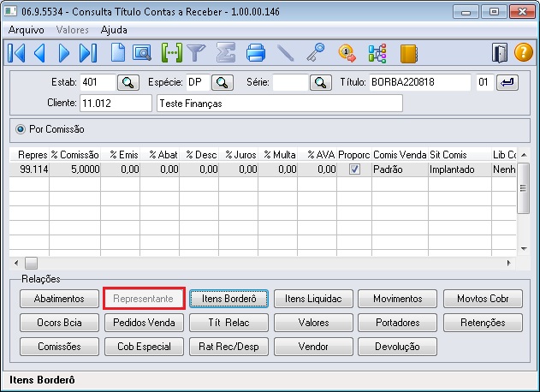Click the Sit Comis cell Implantado

(460, 169)
